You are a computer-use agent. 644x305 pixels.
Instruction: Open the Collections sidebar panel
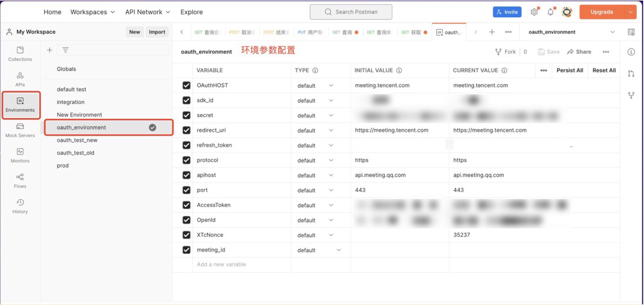(x=19, y=54)
